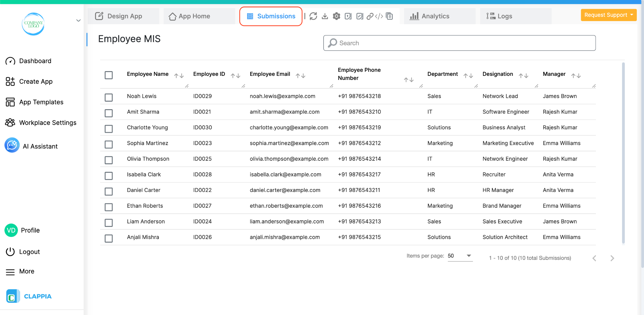This screenshot has width=644, height=315.
Task: Click the +91 9876543214 phone cell
Action: coord(359,159)
